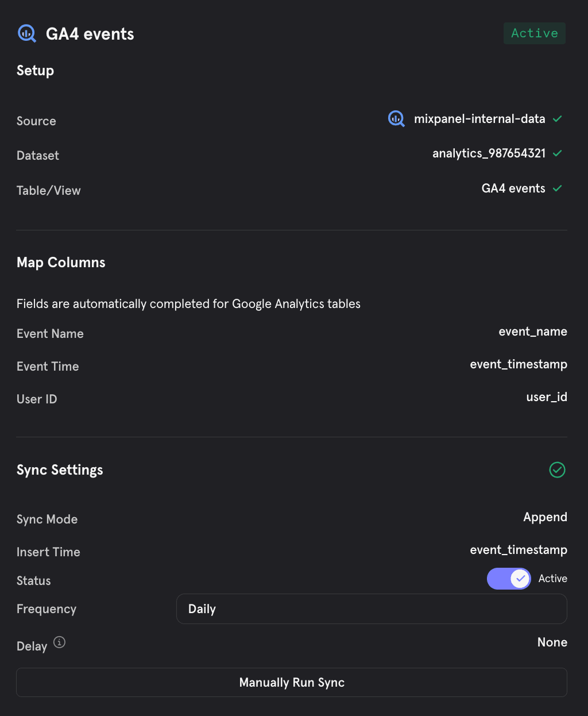Toggle the Status switch off

(x=509, y=579)
